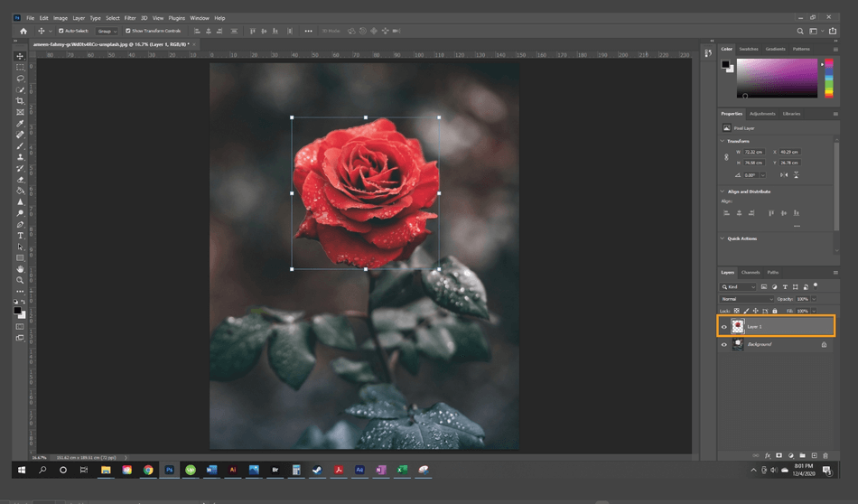The height and width of the screenshot is (504, 858).
Task: Open the Normal blend mode dropdown
Action: pos(746,299)
